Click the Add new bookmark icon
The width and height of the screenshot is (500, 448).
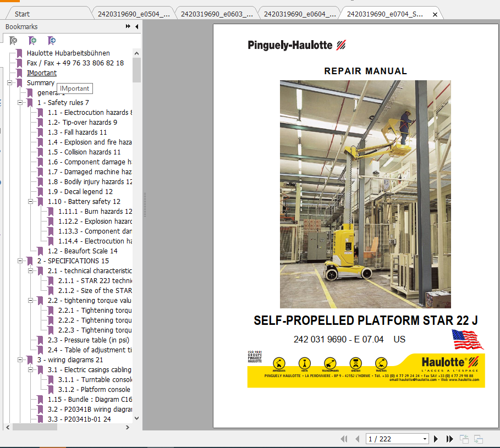point(33,40)
